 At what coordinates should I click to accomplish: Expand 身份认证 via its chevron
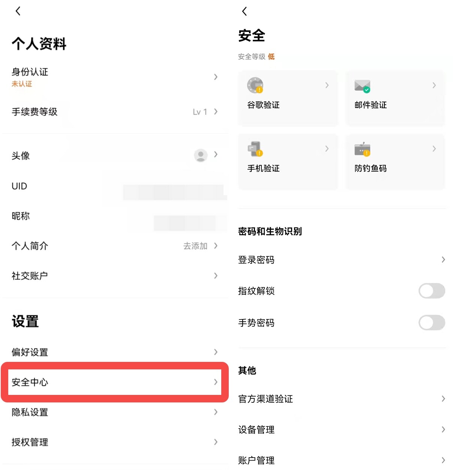(x=216, y=77)
